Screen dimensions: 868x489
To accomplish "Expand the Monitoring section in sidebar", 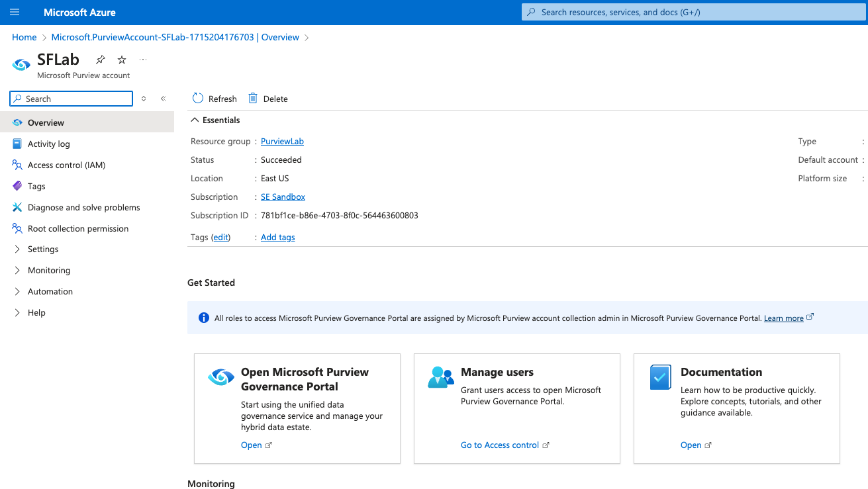I will (48, 270).
